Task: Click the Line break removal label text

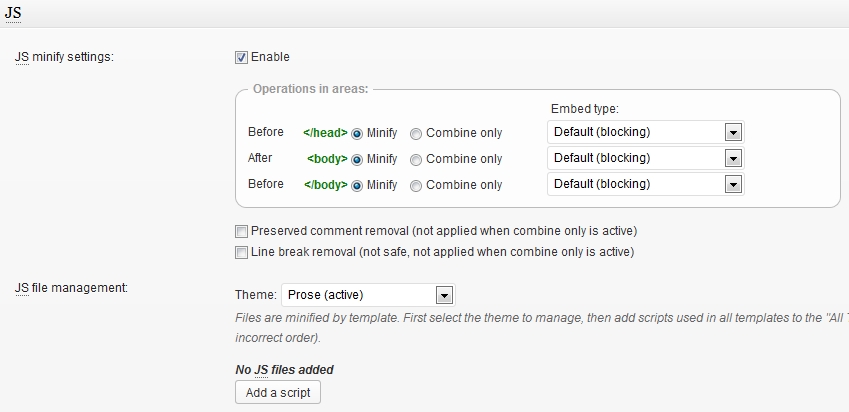Action: click(x=443, y=252)
